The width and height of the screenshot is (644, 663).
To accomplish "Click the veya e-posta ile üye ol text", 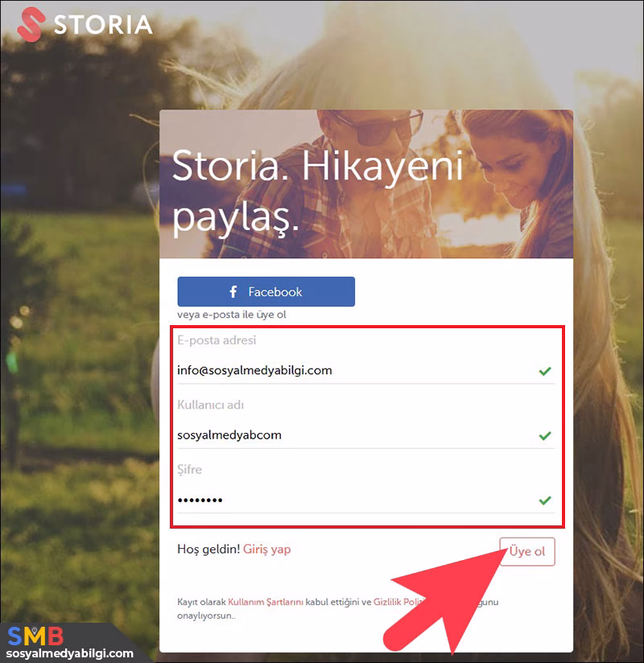I will [232, 315].
